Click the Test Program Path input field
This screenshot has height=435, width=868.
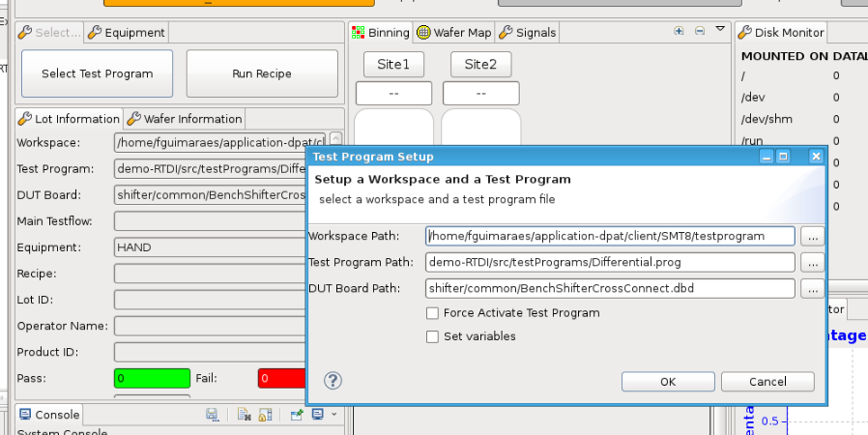609,262
